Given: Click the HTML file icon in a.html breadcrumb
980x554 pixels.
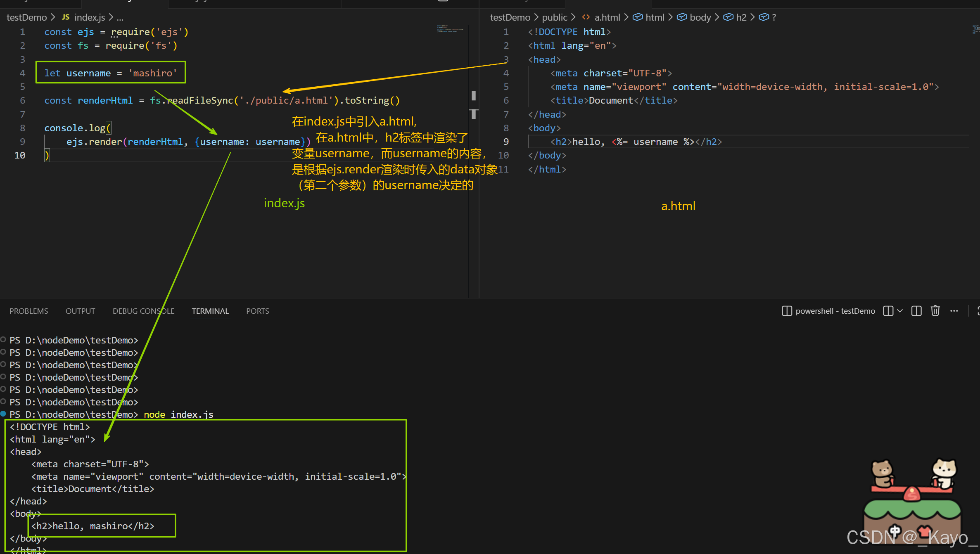Looking at the screenshot, I should point(586,17).
